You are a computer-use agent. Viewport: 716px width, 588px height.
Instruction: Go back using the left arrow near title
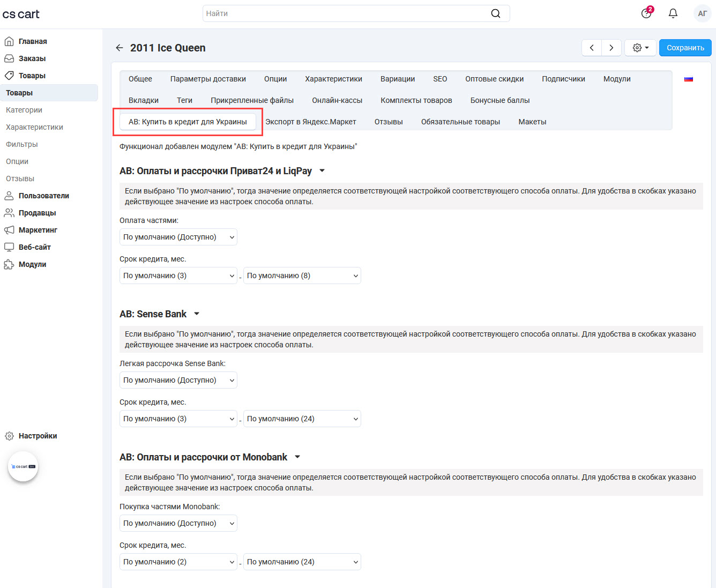(x=120, y=48)
